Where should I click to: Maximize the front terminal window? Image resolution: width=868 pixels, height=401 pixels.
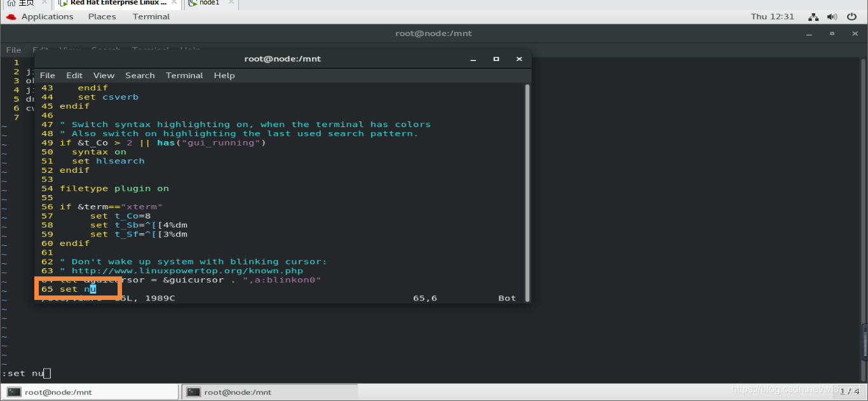point(496,59)
